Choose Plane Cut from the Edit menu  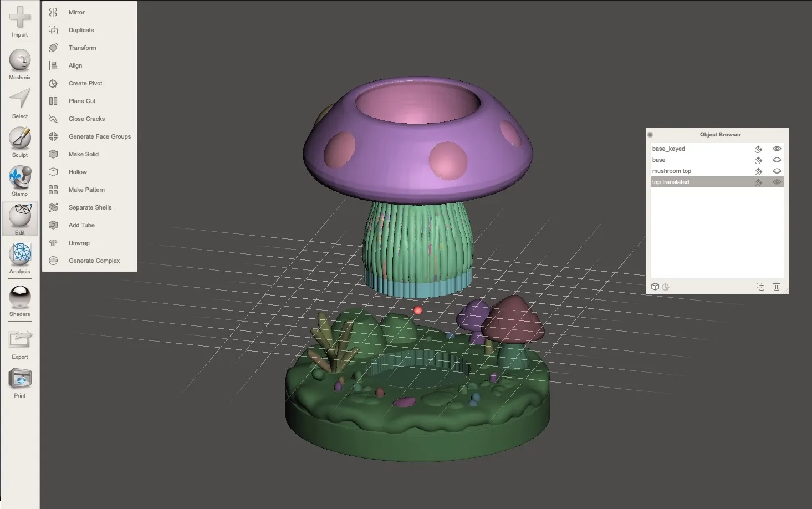coord(81,100)
